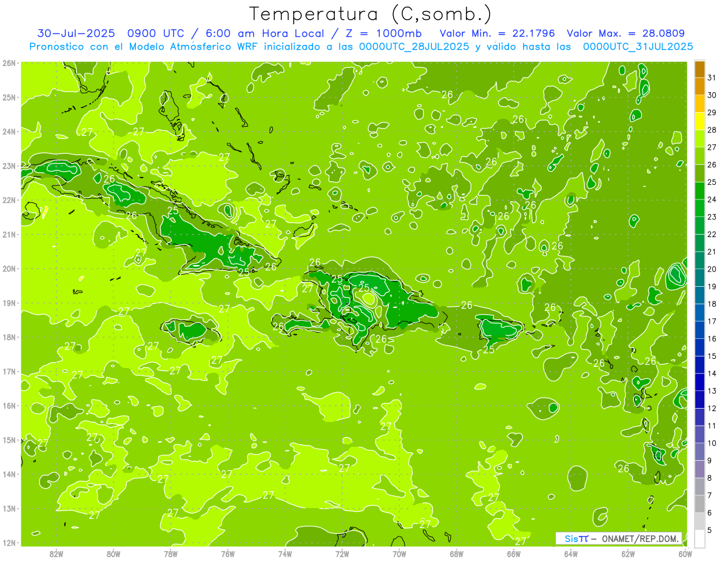Click the 68W longitude axis label
This screenshot has height=562, width=728.
pos(456,554)
